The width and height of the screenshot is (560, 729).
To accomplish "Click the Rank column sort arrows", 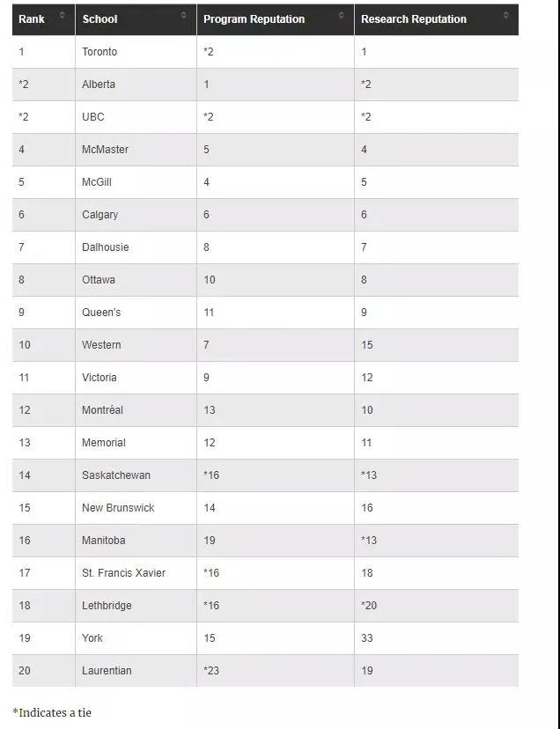I will [62, 15].
